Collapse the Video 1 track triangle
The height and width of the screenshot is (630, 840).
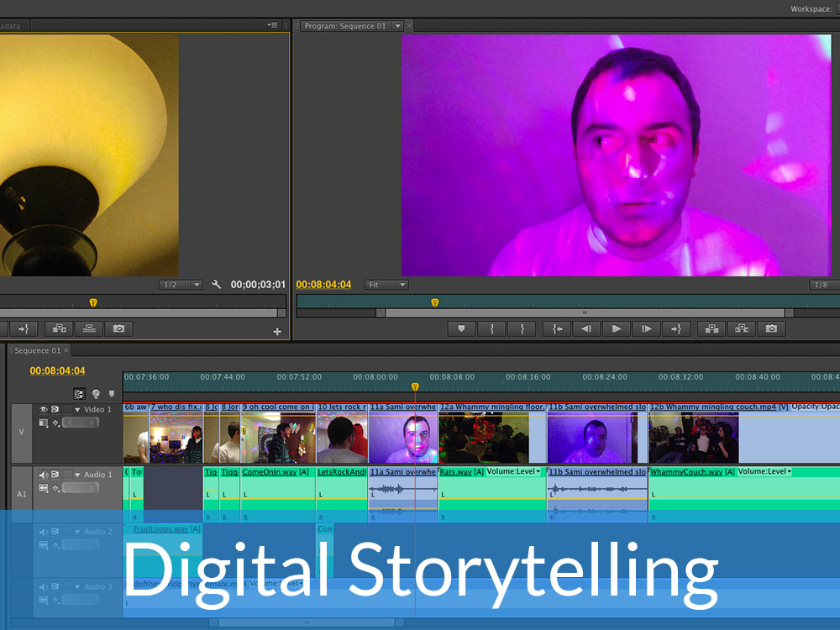click(77, 410)
